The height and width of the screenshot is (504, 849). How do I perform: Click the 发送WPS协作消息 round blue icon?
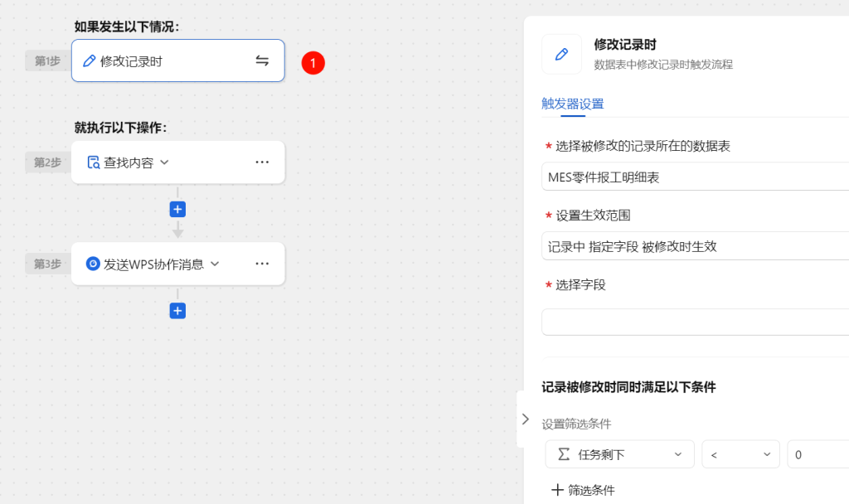pyautogui.click(x=93, y=264)
